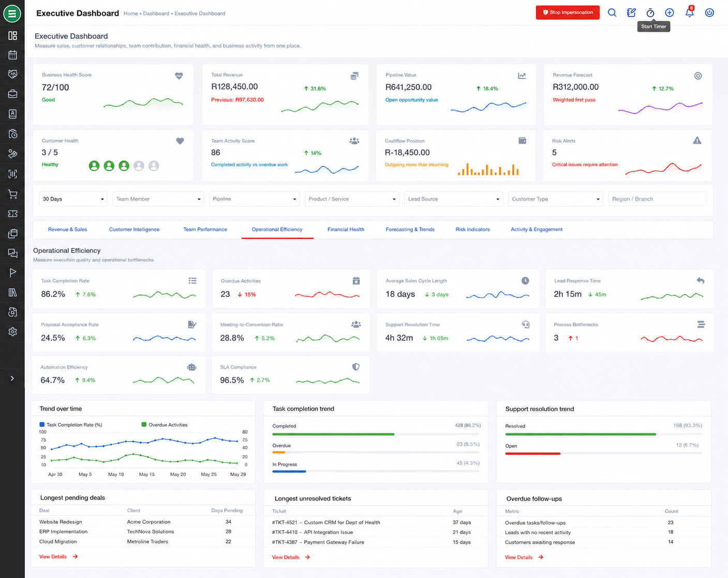Screen dimensions: 728x578
Task: Toggle Overdue Activities legend item
Action: pyautogui.click(x=165, y=425)
